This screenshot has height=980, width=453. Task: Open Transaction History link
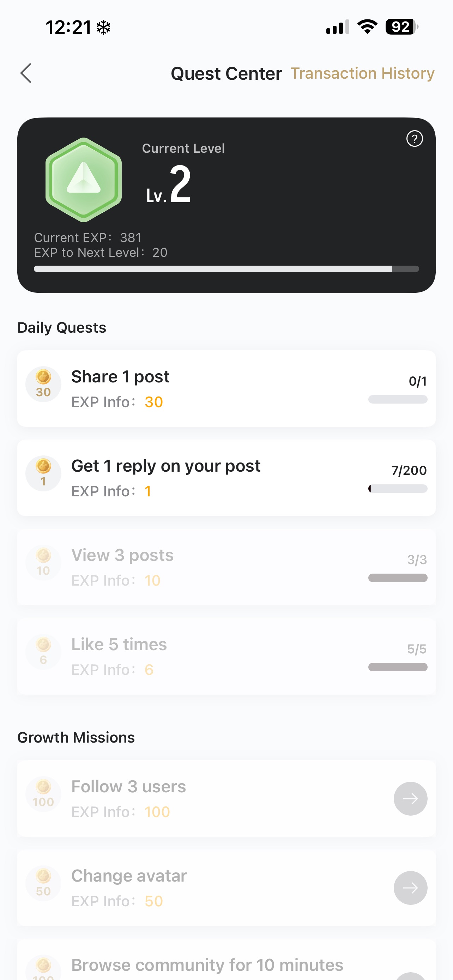tap(362, 73)
